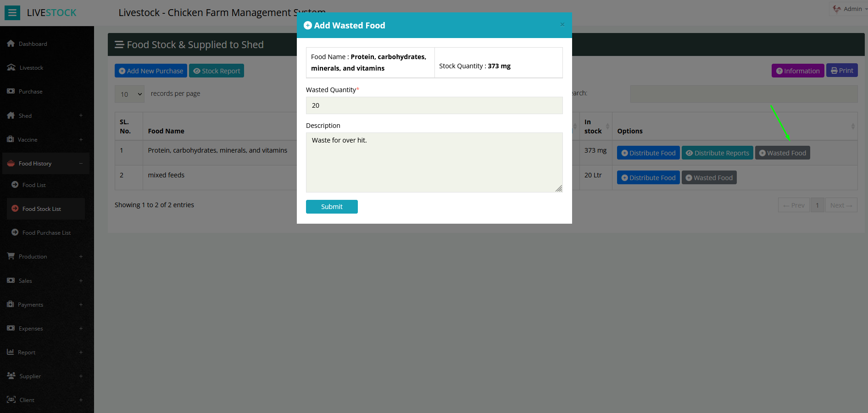Viewport: 868px width, 413px height.
Task: Click the Livestock sidebar icon
Action: [11, 67]
